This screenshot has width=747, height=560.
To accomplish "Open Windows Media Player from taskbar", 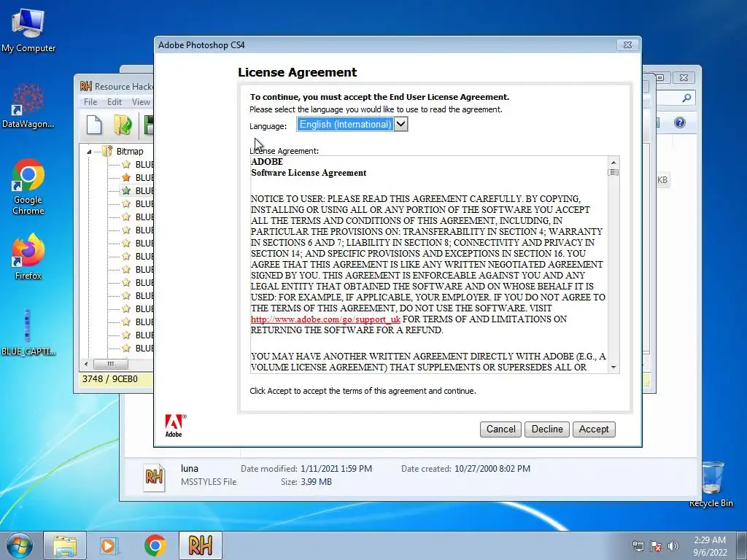I will 109,545.
